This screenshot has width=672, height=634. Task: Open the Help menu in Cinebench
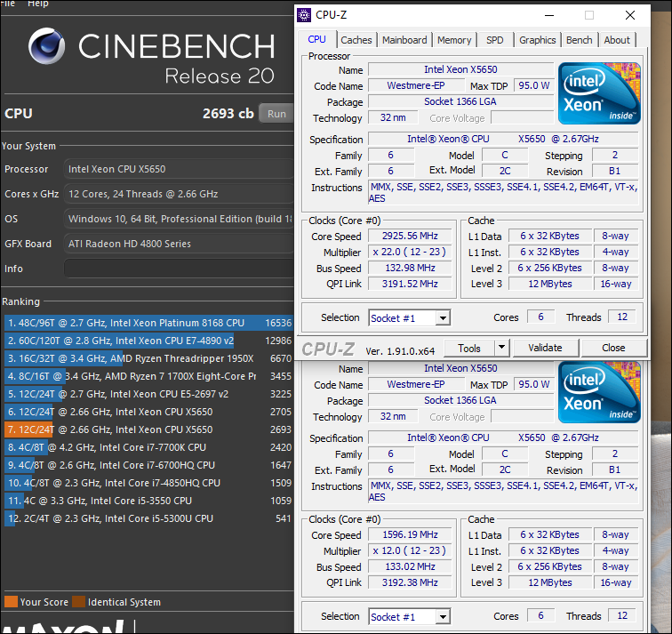click(37, 4)
